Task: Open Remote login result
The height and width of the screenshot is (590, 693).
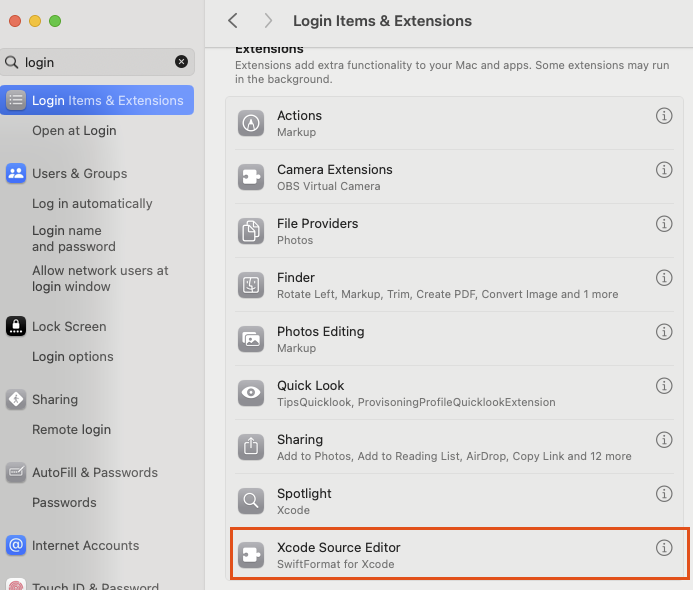Action: point(72,430)
